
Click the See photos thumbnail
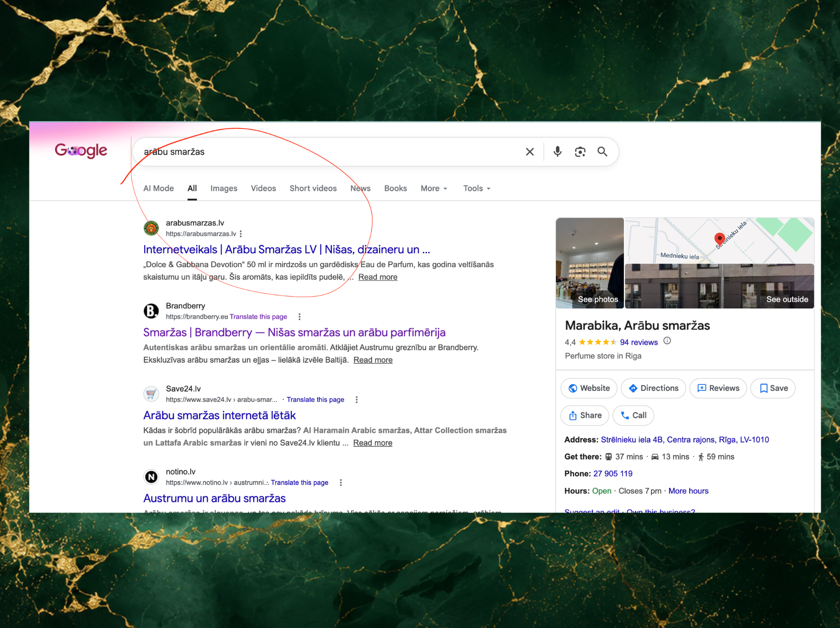[x=590, y=263]
